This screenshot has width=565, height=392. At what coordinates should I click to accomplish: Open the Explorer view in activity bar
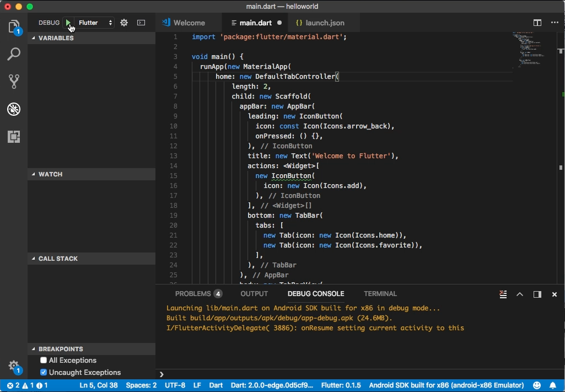tap(14, 26)
